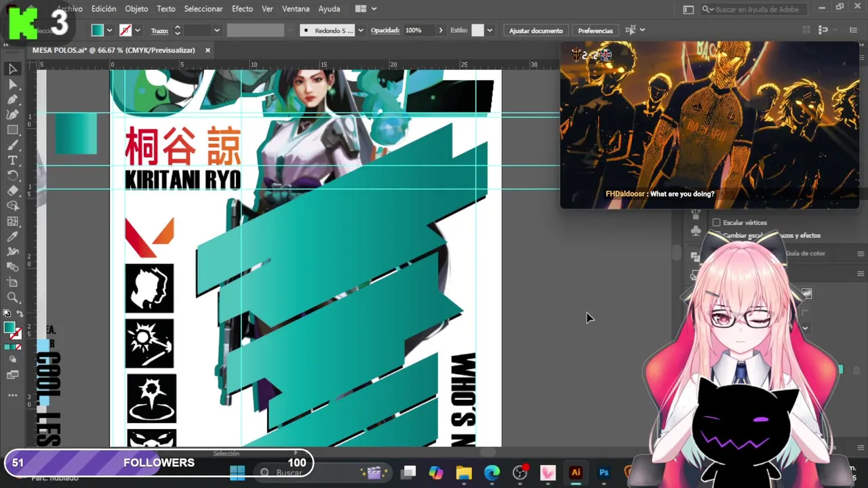
Task: Switch to MESA POLOS.ai document tab
Action: (x=114, y=50)
